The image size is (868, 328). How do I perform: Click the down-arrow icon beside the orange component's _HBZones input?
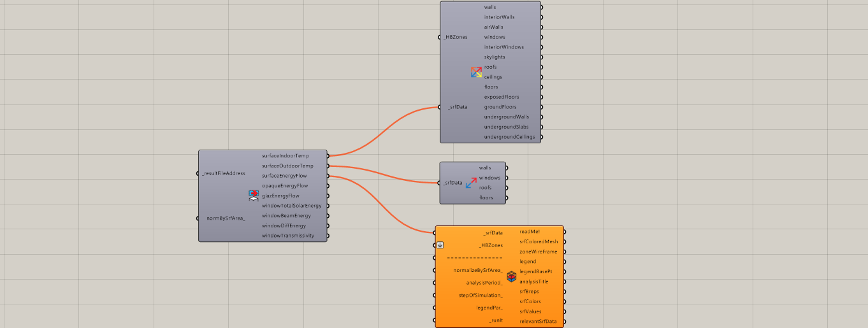click(x=440, y=245)
